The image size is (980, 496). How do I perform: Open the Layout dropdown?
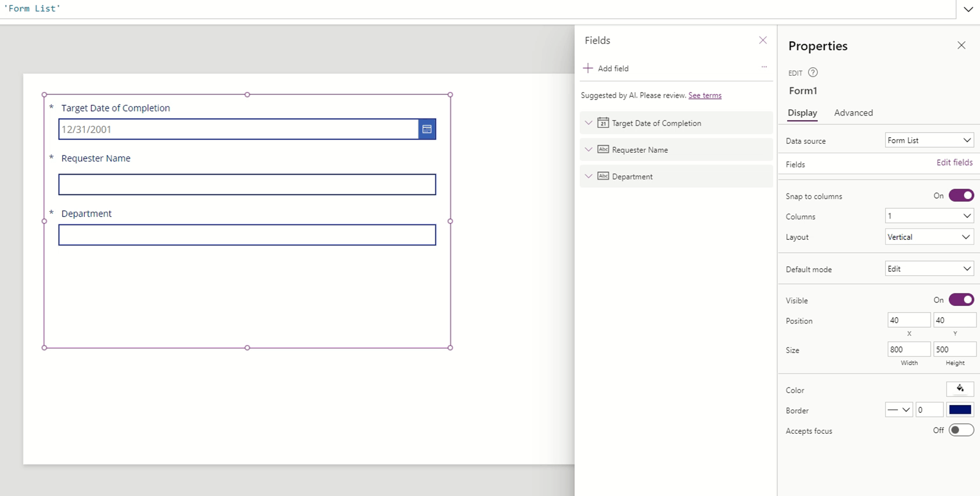(x=929, y=237)
